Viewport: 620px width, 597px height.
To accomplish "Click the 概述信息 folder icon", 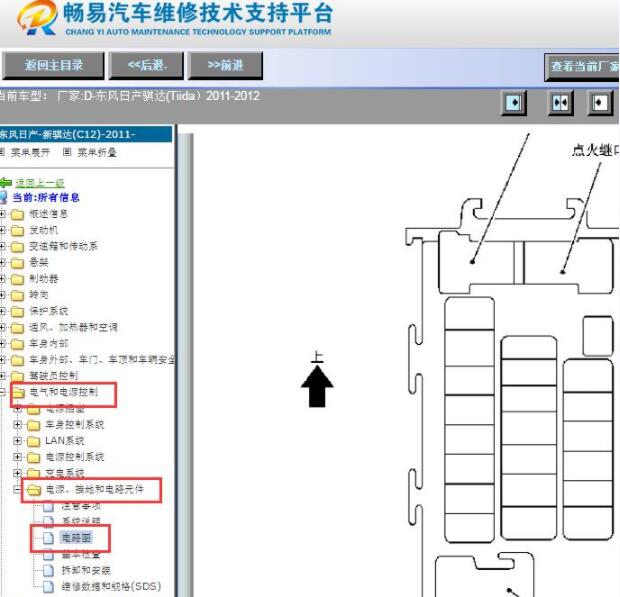I will click(x=17, y=214).
